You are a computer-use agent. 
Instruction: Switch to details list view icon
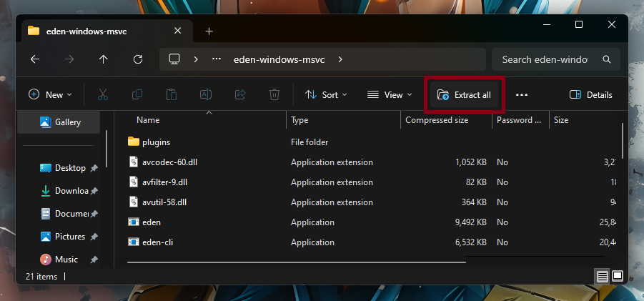(x=602, y=277)
